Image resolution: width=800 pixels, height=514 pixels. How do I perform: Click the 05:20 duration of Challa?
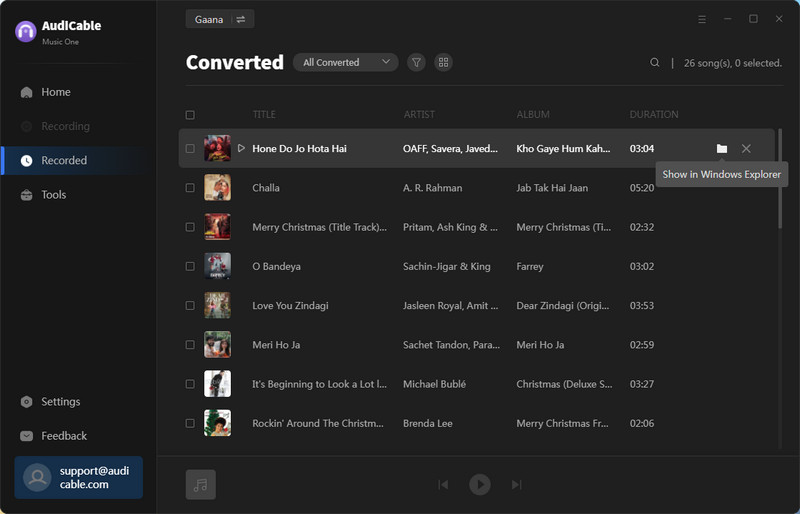pos(642,188)
